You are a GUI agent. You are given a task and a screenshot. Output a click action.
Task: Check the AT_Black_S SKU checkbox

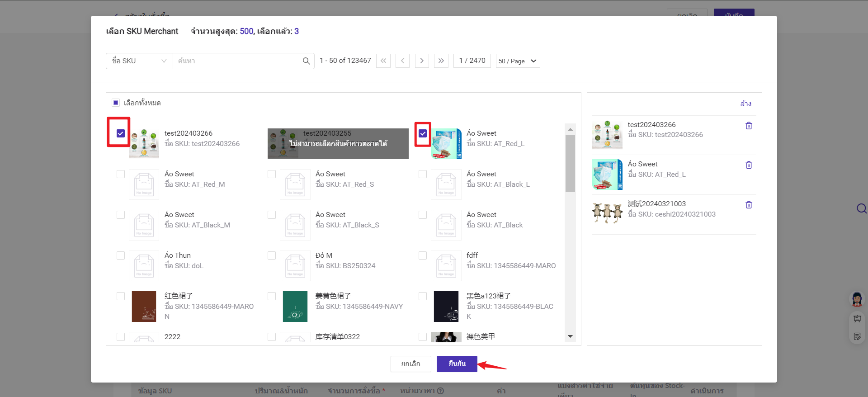pos(272,215)
